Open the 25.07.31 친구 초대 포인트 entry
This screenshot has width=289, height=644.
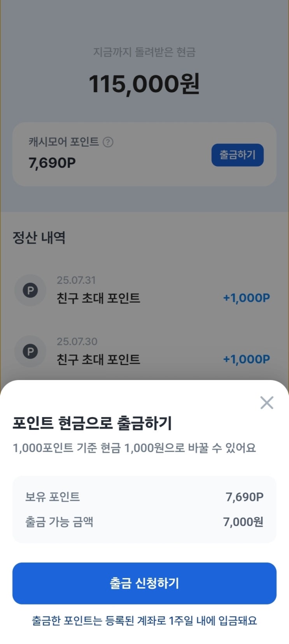pos(98,298)
